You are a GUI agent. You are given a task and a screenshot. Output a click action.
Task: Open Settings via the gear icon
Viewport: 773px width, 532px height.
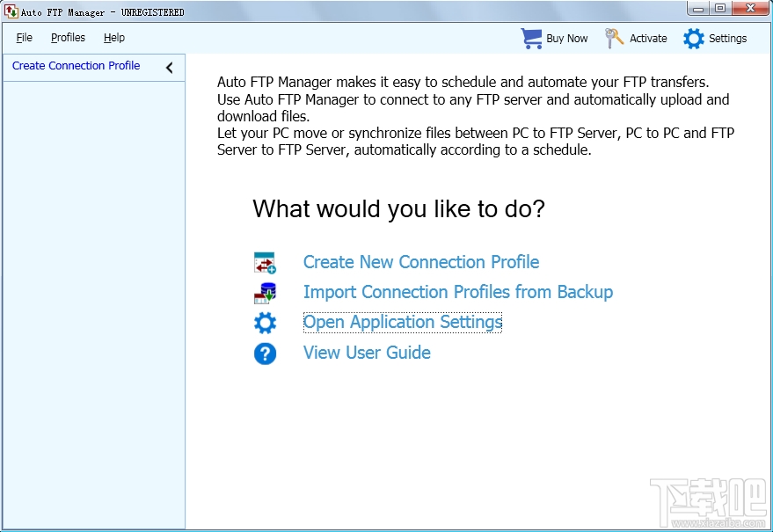coord(692,38)
